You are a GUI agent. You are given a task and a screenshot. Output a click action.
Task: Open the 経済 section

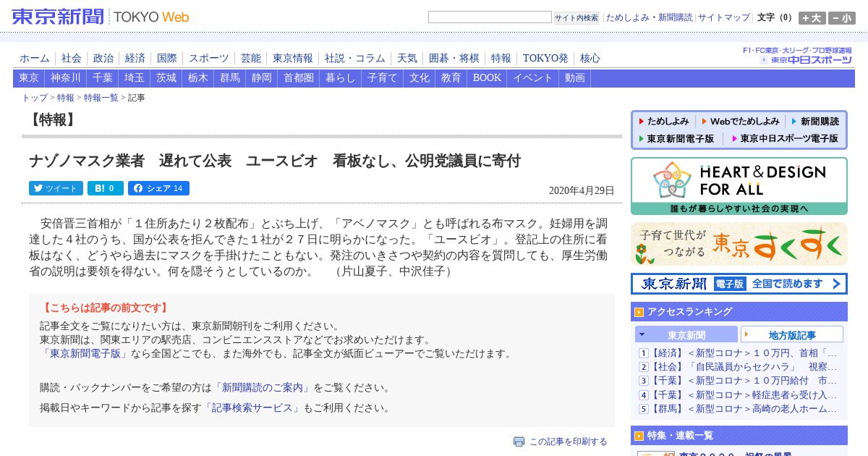[x=135, y=58]
